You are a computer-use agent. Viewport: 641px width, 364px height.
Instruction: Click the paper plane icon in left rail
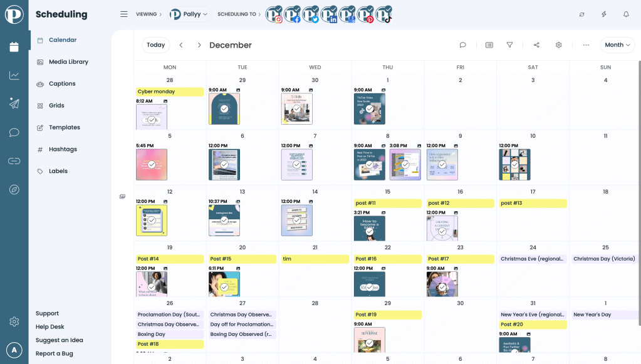(x=14, y=104)
